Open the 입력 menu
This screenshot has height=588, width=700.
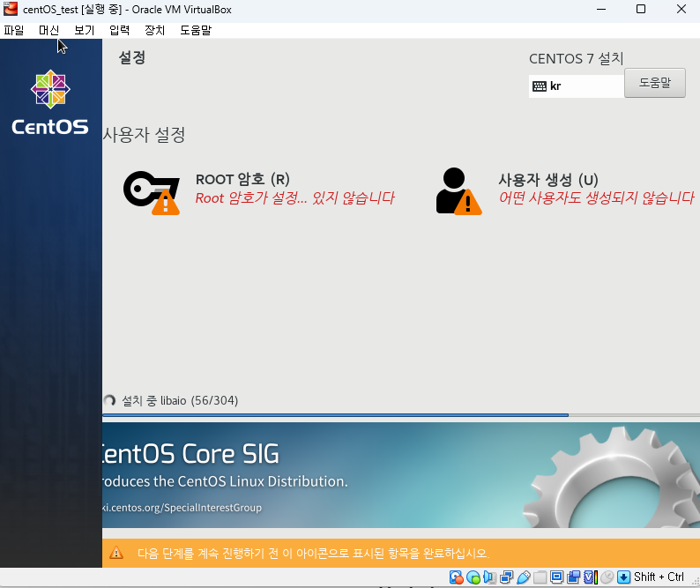pos(120,30)
